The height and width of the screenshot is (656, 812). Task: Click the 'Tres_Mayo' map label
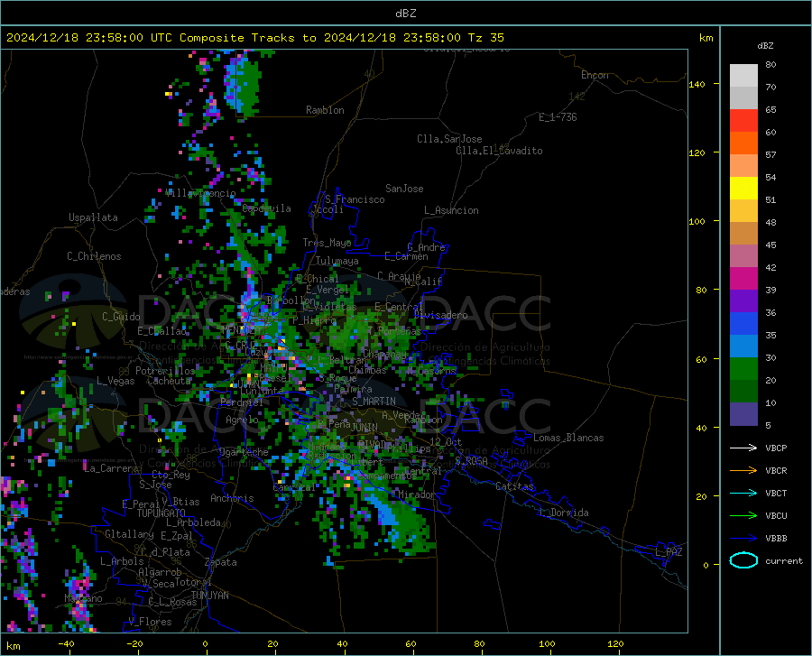327,243
